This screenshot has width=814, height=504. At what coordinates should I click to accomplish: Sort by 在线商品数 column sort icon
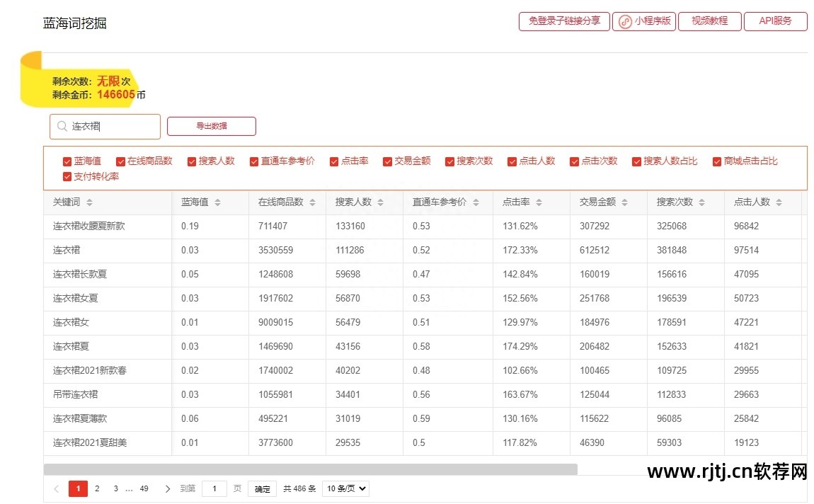point(310,202)
